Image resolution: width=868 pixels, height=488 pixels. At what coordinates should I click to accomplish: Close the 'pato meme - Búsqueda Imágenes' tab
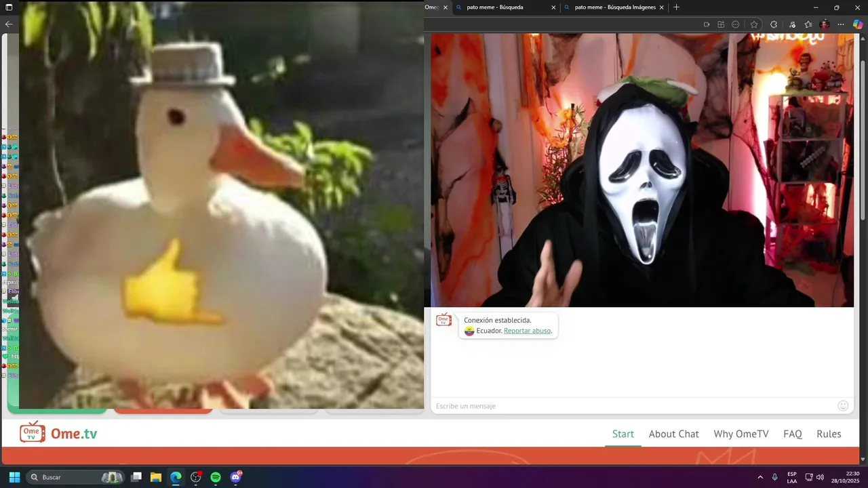point(661,7)
